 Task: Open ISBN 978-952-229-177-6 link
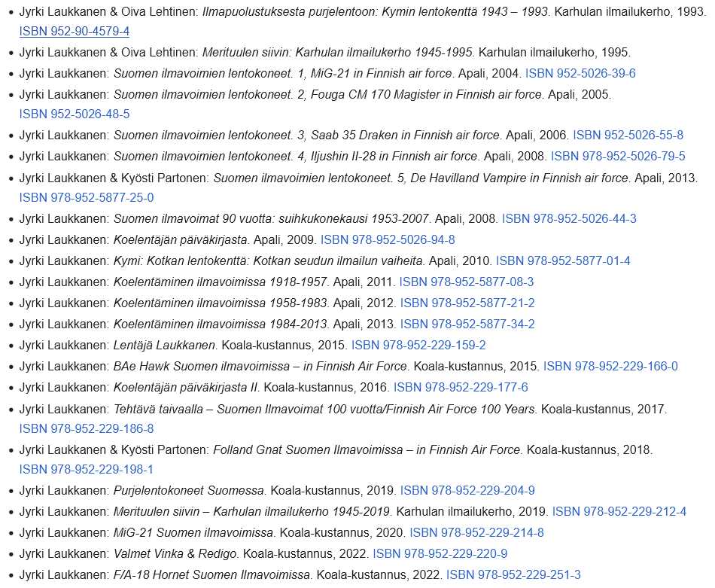click(x=461, y=387)
